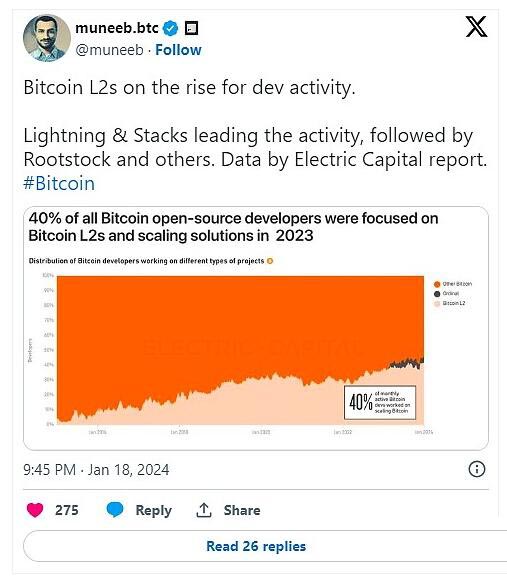Click the @muneeb handle
This screenshot has height=586, width=507.
(109, 50)
